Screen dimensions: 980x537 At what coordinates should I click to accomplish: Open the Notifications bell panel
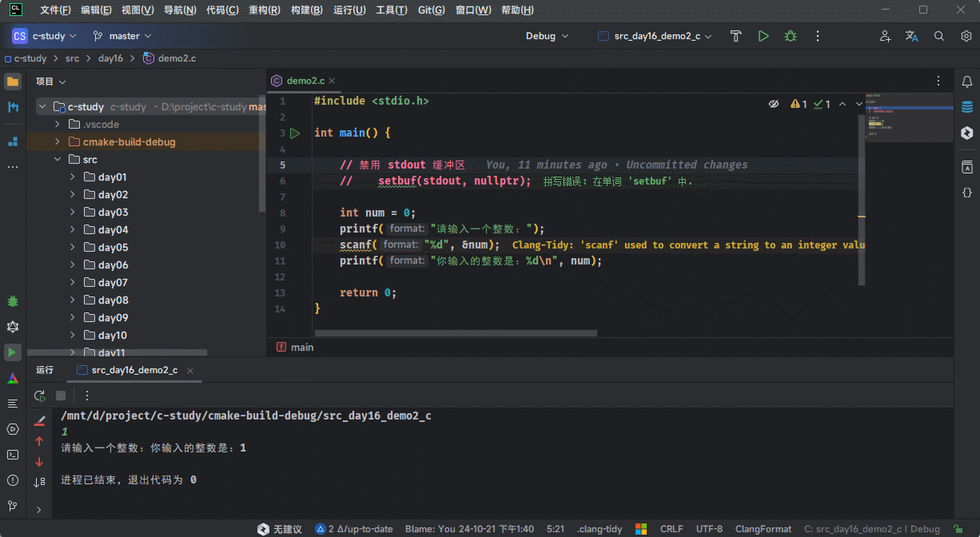tap(966, 82)
